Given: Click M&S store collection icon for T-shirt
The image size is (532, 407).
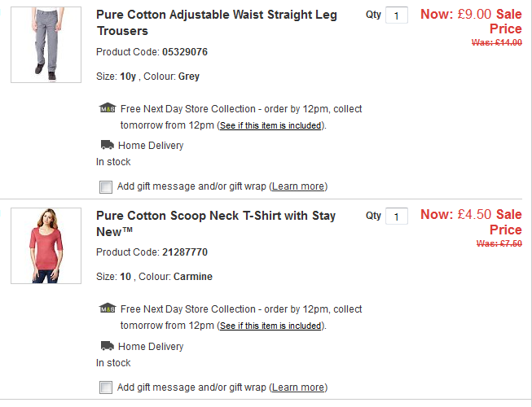Looking at the screenshot, I should click(x=107, y=309).
